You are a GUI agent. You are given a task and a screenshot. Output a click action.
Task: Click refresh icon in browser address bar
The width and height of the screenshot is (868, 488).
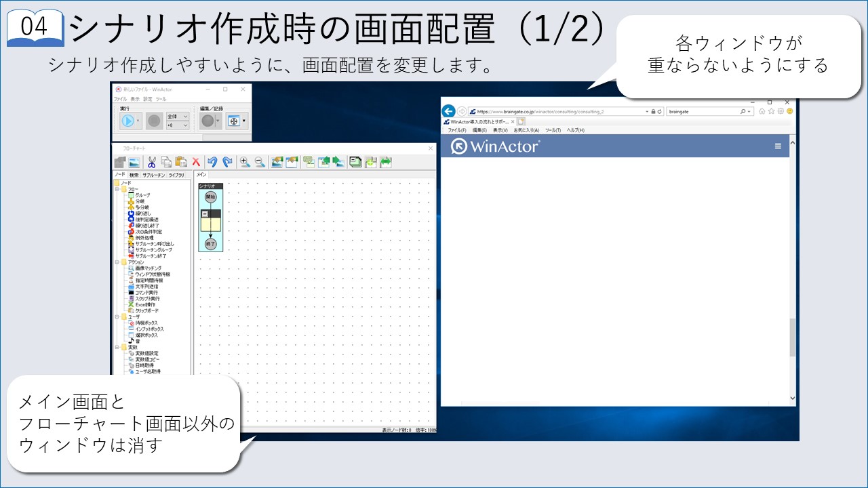(660, 111)
